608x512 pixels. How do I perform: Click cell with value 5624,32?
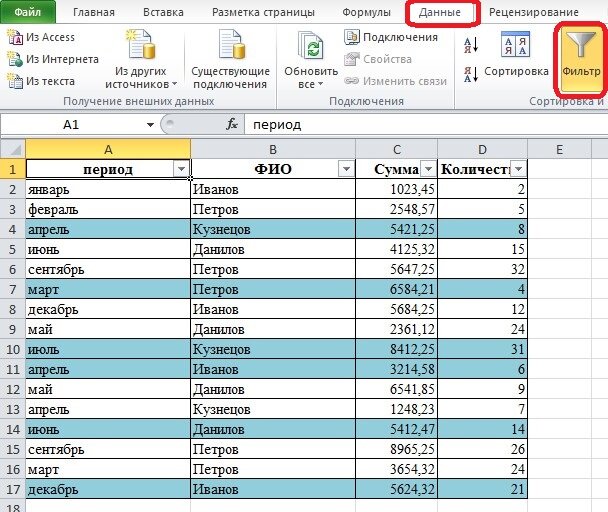point(396,489)
